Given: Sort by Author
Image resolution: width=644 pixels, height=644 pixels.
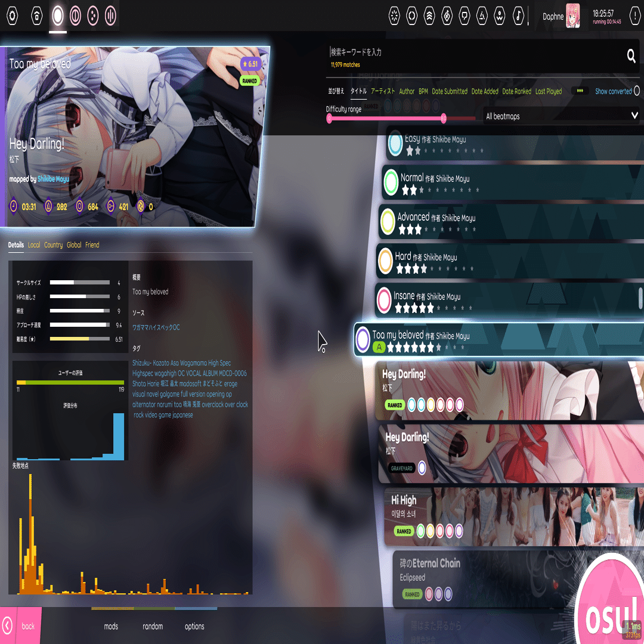Looking at the screenshot, I should 407,91.
